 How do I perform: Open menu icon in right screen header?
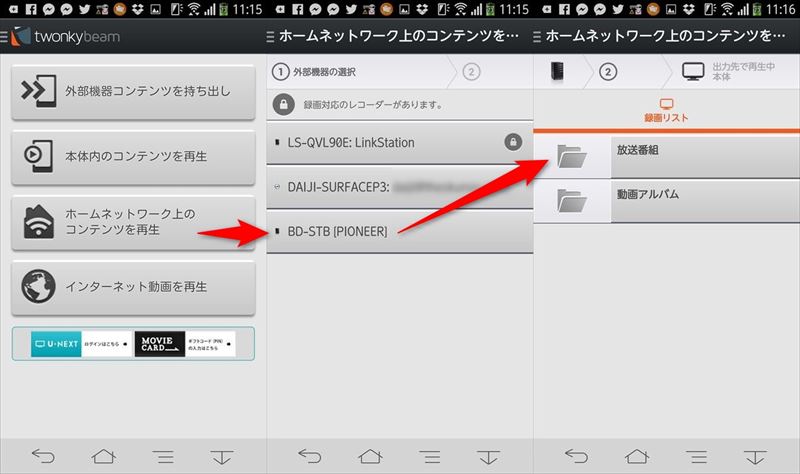coord(537,37)
